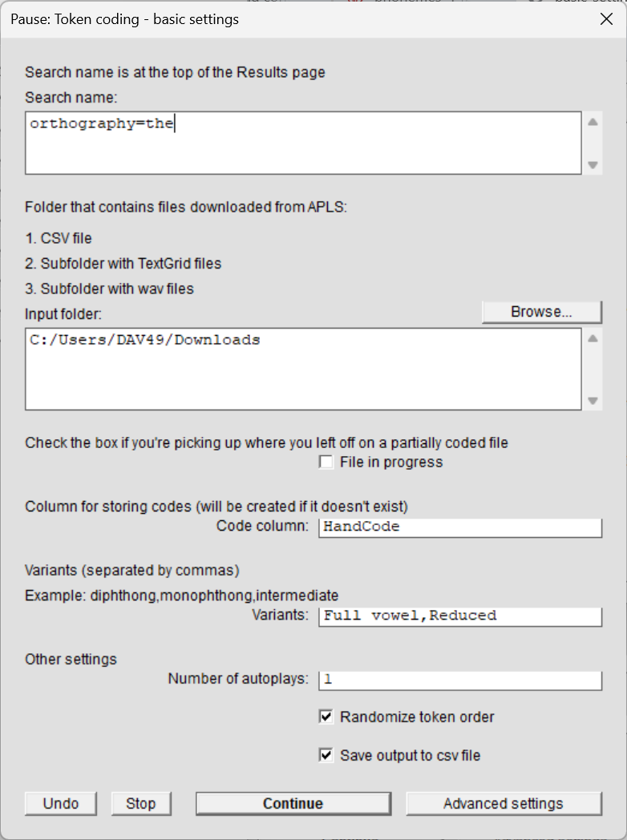Click Continue to proceed
Screen dimensions: 627x840
click(x=293, y=803)
